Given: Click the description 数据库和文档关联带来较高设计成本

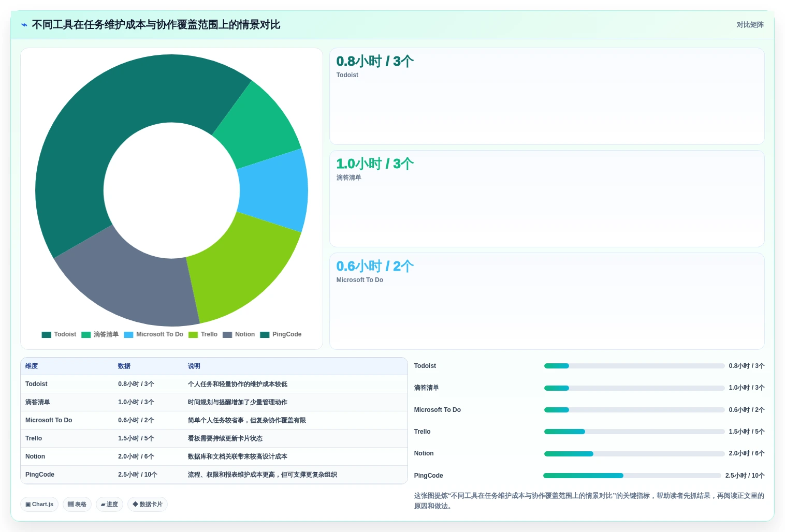Looking at the screenshot, I should click(x=238, y=456).
